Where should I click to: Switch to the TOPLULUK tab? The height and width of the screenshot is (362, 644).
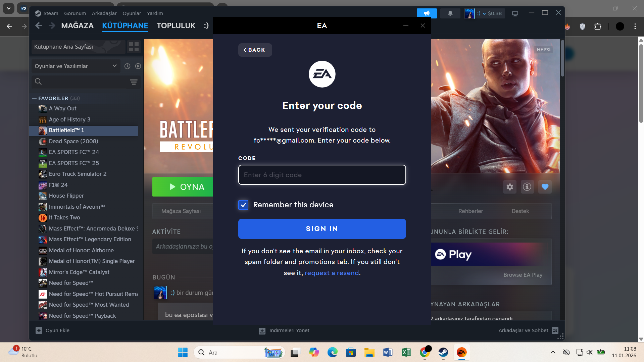pos(176,25)
